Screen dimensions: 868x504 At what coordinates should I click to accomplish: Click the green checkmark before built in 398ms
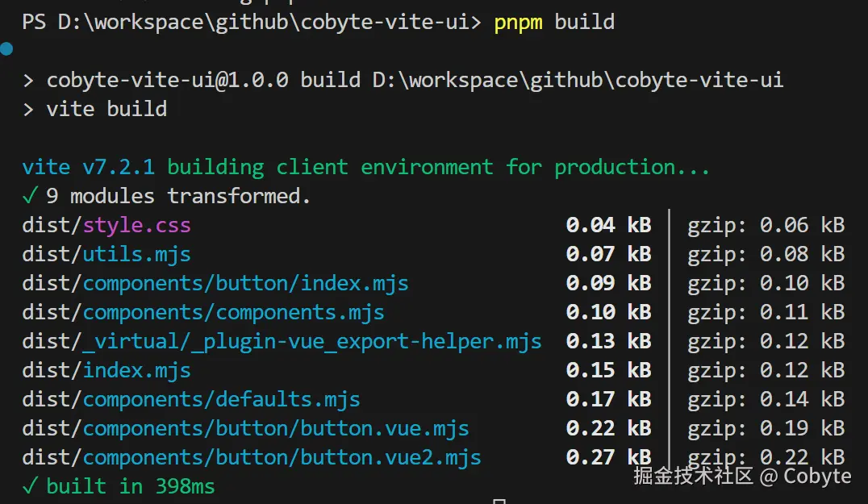29,485
